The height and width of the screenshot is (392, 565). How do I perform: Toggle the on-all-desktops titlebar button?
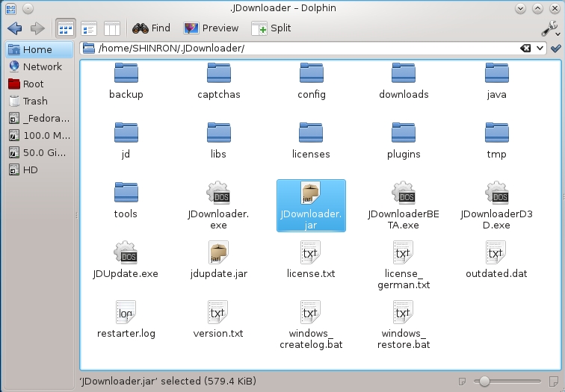[x=28, y=8]
